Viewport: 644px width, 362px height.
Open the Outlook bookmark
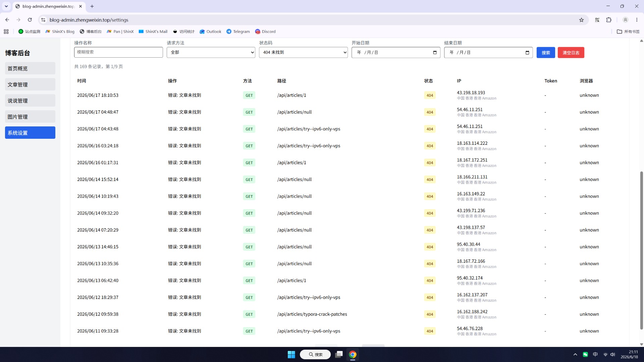click(x=210, y=32)
